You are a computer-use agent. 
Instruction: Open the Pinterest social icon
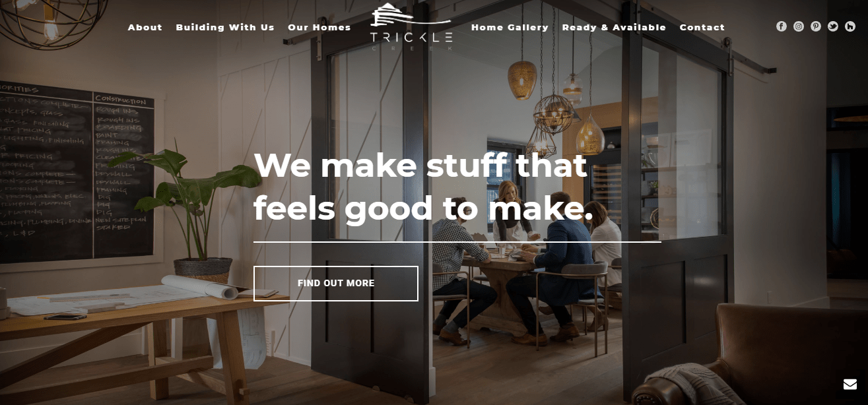point(816,26)
